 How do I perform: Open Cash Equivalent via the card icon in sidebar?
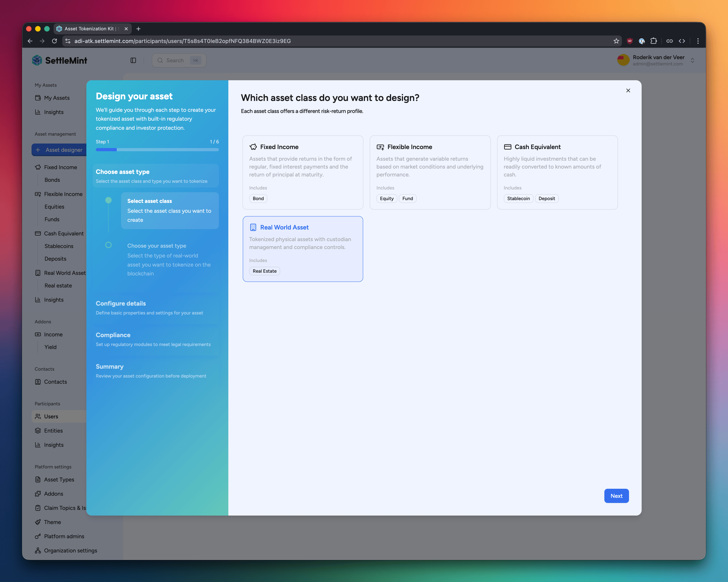click(38, 233)
